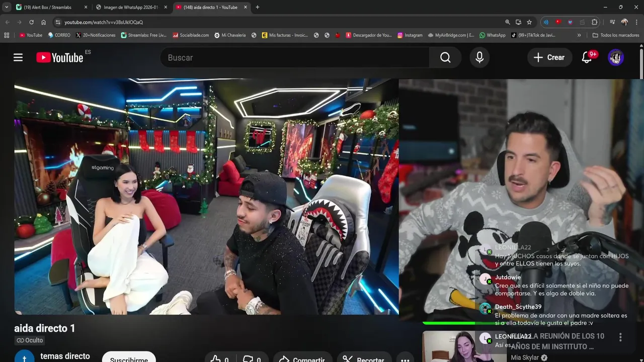
Task: Open options for the recommended video
Action: click(x=620, y=337)
